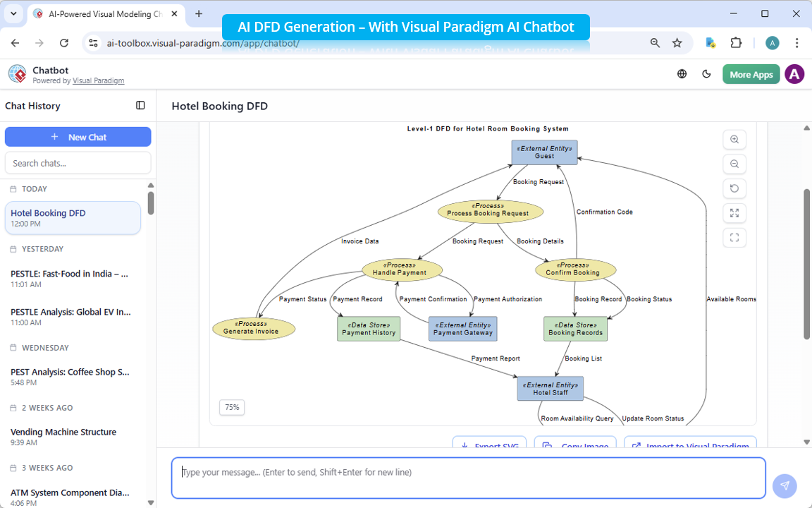Collapse the Chat History sidebar
The height and width of the screenshot is (508, 812).
click(140, 105)
